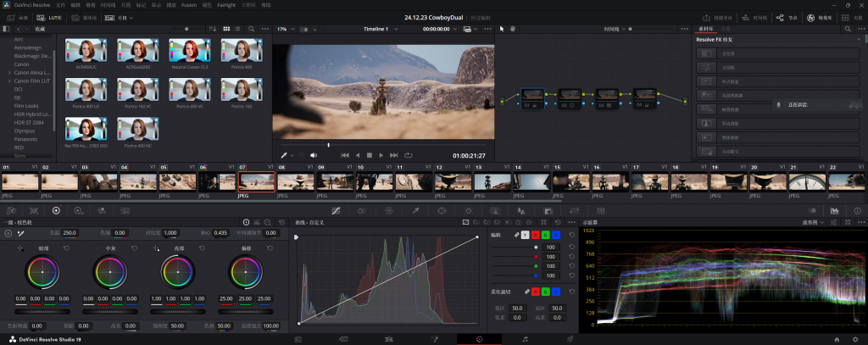Select the hand pan tool in node editor

pyautogui.click(x=514, y=29)
